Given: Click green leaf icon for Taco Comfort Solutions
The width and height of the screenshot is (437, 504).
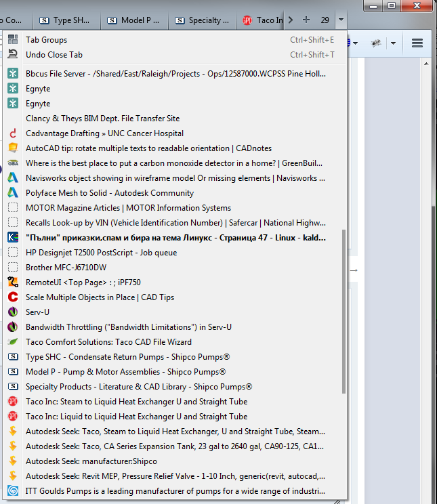Looking at the screenshot, I should (13, 341).
